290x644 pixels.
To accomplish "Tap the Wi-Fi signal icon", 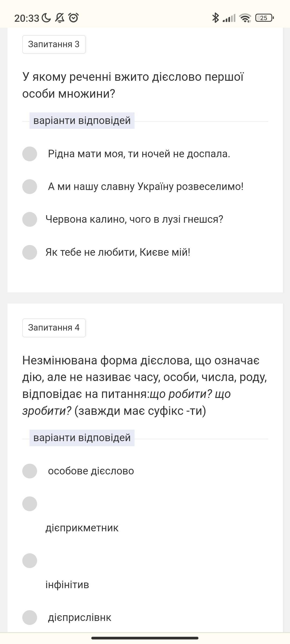I will pos(245,18).
